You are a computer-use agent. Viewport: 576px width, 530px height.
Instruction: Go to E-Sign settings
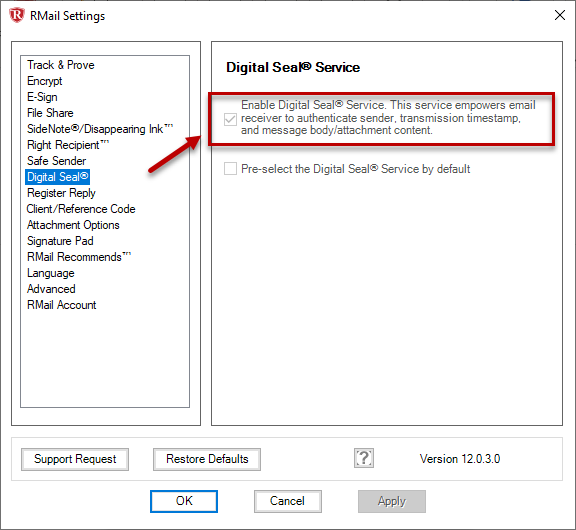point(42,97)
